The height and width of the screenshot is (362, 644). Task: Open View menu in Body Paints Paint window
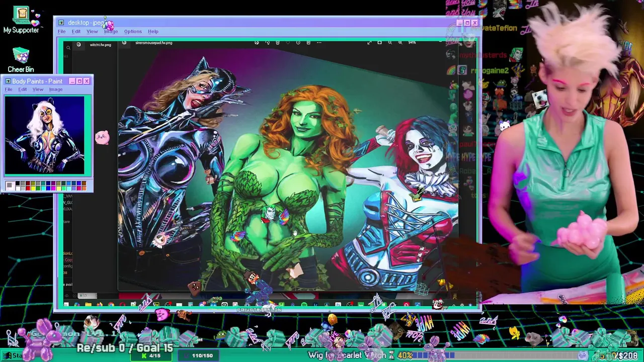tap(38, 89)
